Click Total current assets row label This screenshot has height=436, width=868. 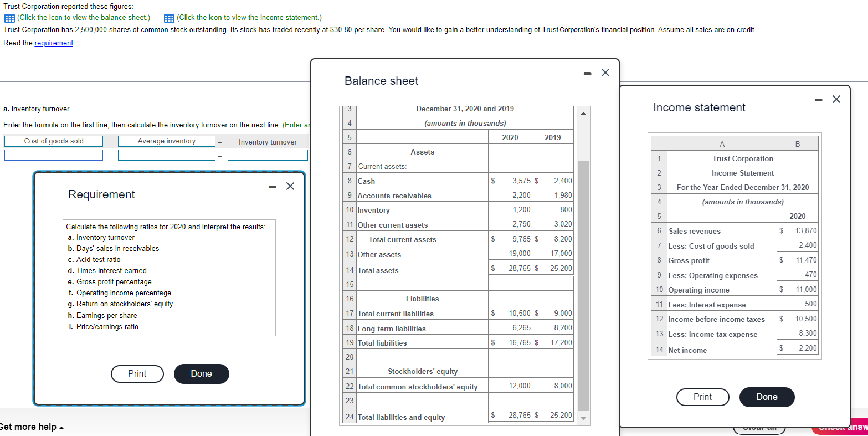click(x=403, y=240)
